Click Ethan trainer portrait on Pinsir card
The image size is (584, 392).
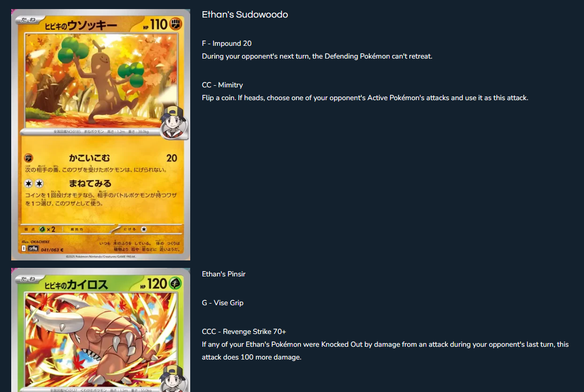(x=173, y=378)
